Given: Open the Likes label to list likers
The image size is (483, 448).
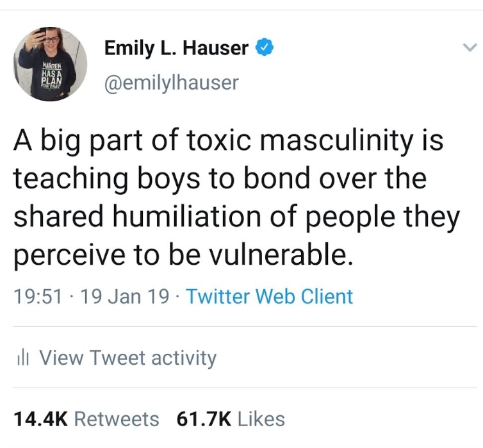Looking at the screenshot, I should pos(261,419).
